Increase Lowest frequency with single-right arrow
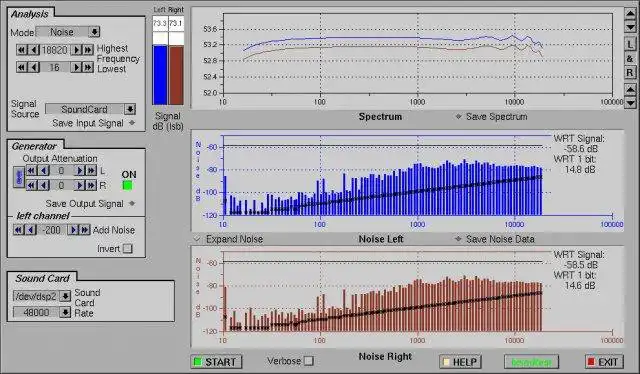Image resolution: width=640 pixels, height=374 pixels. coord(76,67)
